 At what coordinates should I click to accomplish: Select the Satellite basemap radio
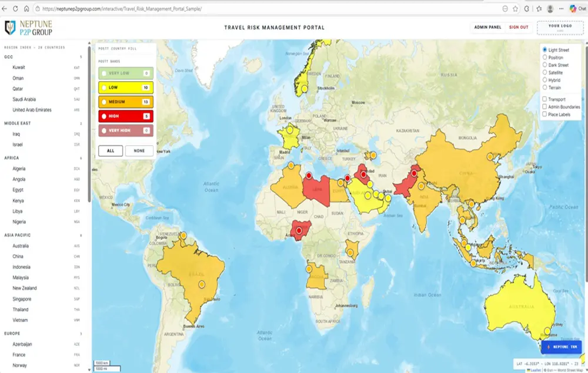[545, 72]
